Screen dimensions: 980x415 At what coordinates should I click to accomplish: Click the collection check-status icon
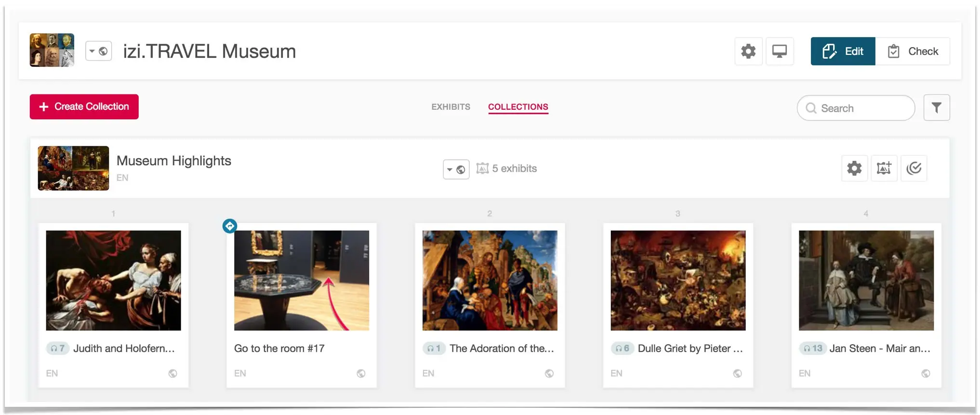(x=914, y=168)
